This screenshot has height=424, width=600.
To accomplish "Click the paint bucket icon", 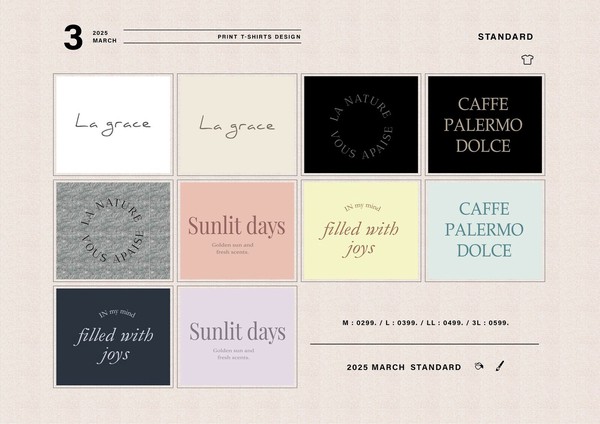I will tap(479, 366).
